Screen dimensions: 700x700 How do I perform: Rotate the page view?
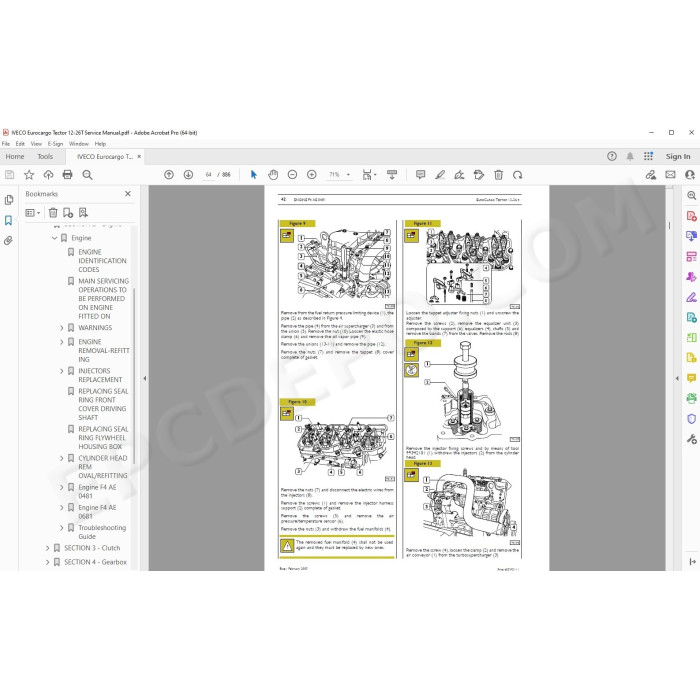click(518, 175)
